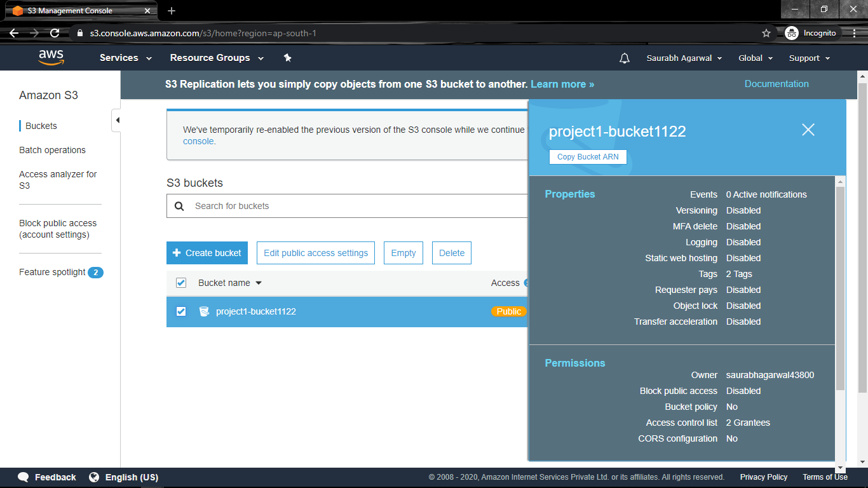Click the globe icon next to English (US)
Viewport: 868px width, 488px height.
94,477
